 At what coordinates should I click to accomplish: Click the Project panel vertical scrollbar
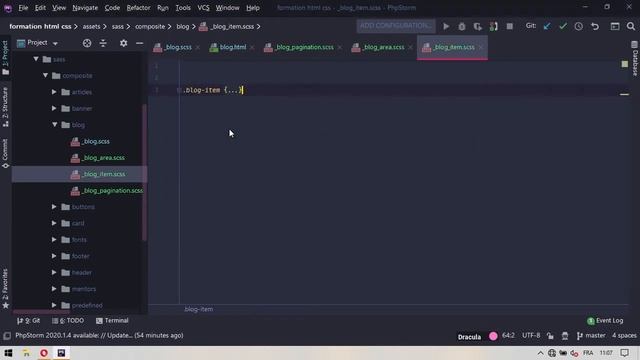click(x=144, y=172)
